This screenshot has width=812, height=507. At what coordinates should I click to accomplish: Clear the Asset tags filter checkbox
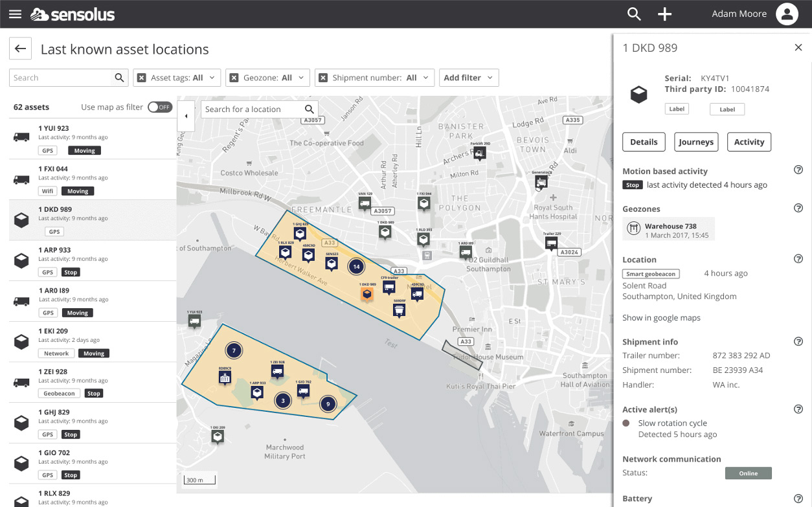[x=142, y=78]
